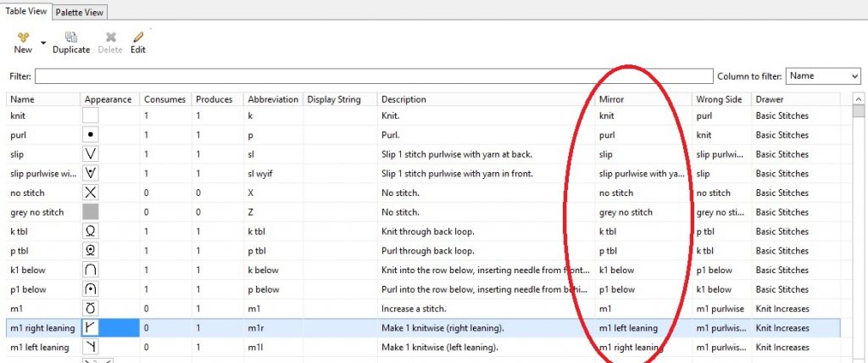Click the 'm1 purlwise' wrong side cell
The width and height of the screenshot is (868, 363).
click(721, 309)
